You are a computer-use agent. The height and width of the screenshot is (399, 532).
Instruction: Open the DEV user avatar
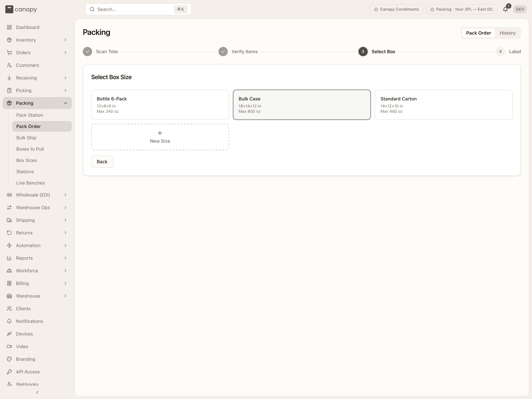click(x=520, y=9)
